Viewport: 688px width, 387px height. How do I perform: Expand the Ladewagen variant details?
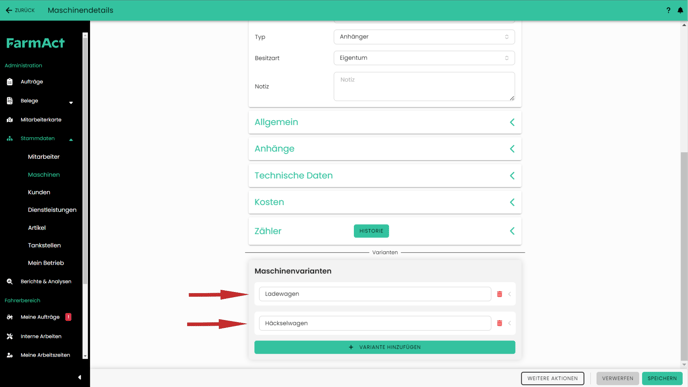509,294
